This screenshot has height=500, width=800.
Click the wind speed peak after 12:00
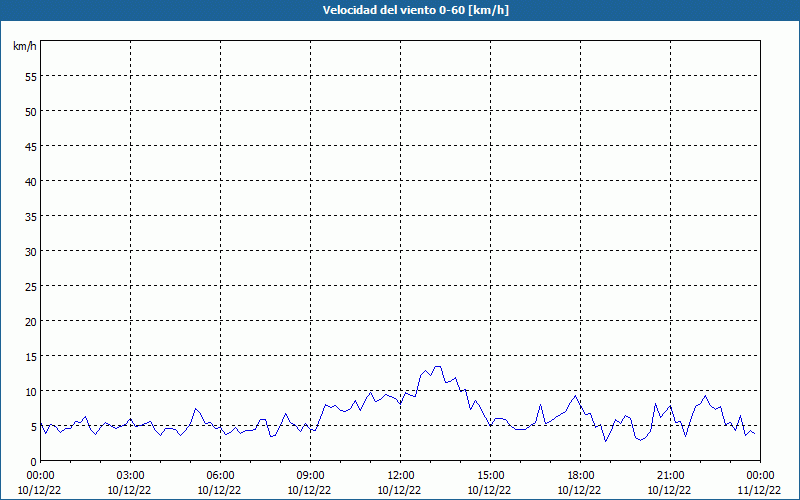[437, 366]
